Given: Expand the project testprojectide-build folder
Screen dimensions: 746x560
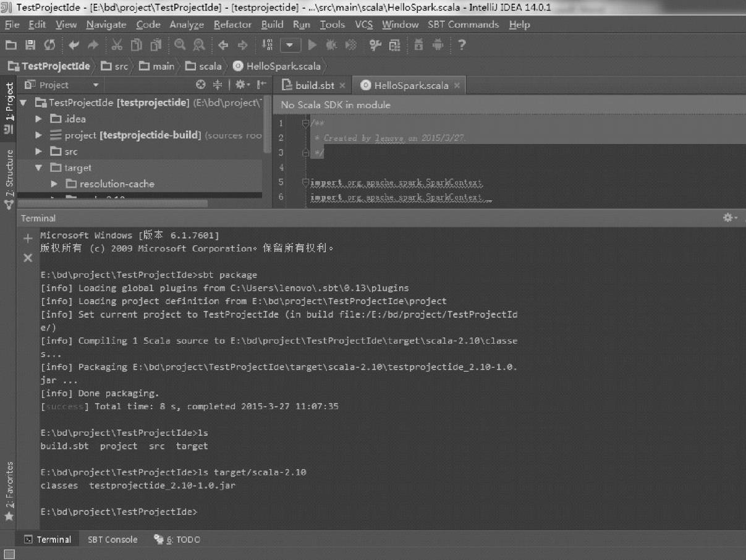Looking at the screenshot, I should pos(39,135).
